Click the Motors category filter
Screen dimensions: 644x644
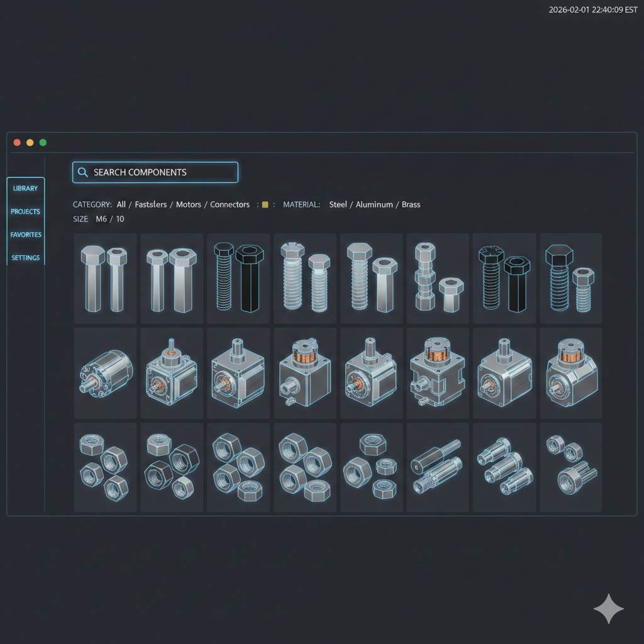pyautogui.click(x=188, y=204)
